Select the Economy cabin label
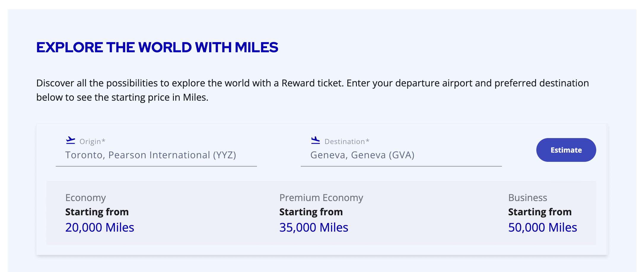The image size is (644, 272). pos(85,198)
